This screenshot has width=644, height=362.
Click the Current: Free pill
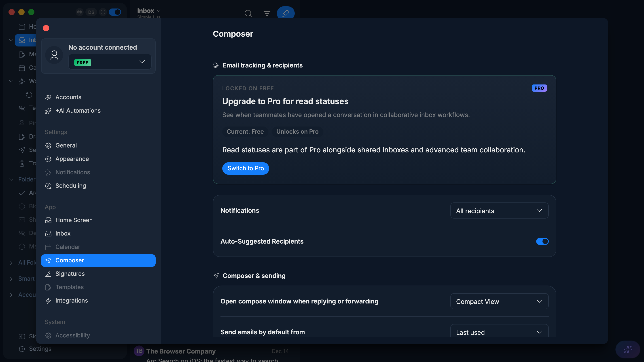(245, 132)
